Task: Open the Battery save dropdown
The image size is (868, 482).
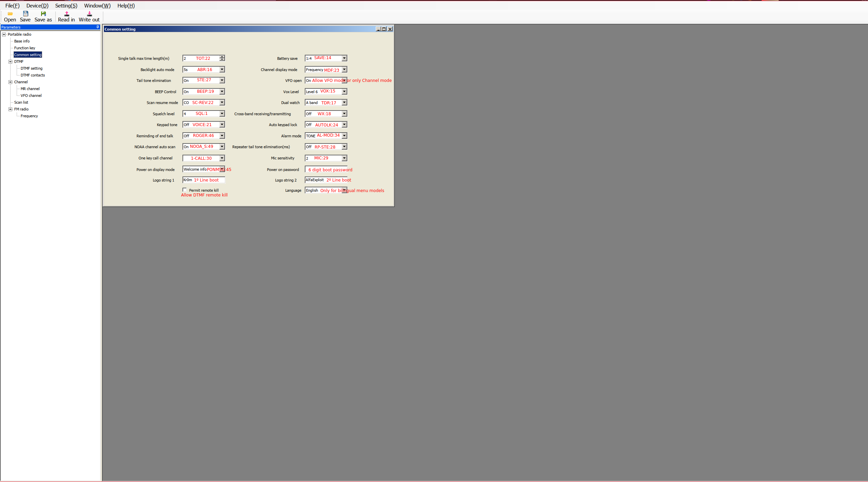Action: coord(344,58)
